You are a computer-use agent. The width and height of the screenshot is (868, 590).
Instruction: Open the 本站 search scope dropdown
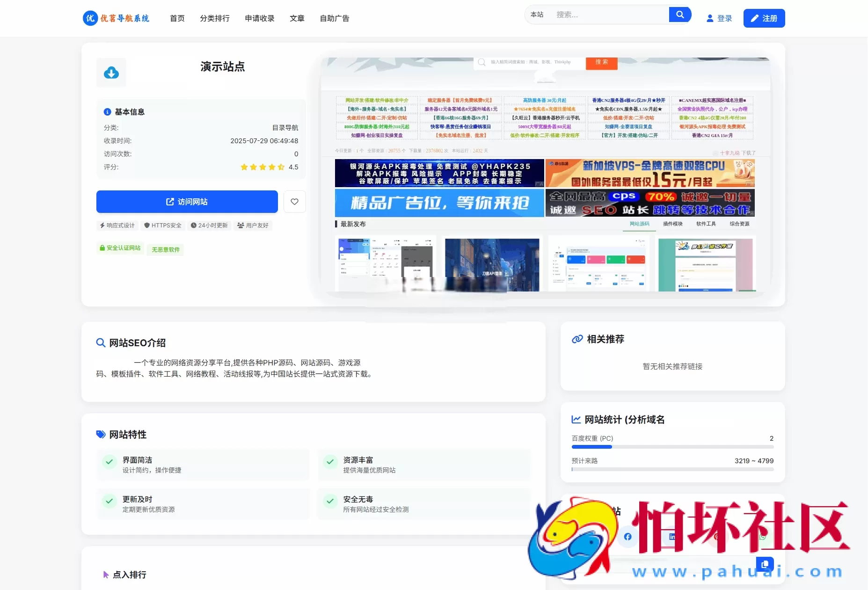click(537, 15)
